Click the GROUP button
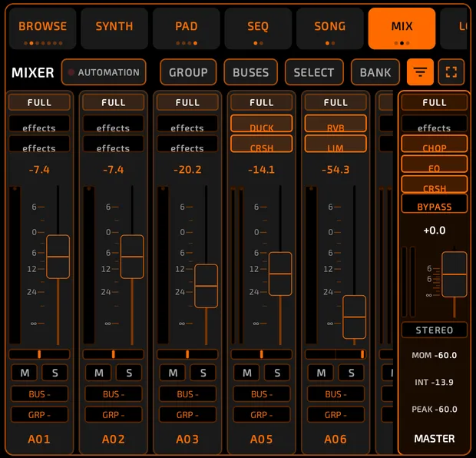476x458 pixels. tap(188, 72)
